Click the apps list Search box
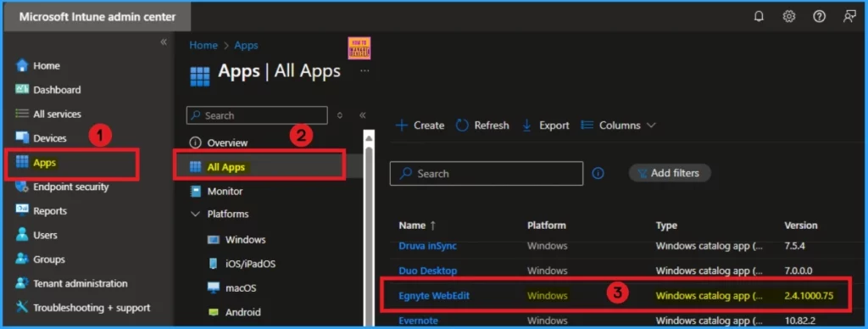The height and width of the screenshot is (329, 868). [487, 173]
